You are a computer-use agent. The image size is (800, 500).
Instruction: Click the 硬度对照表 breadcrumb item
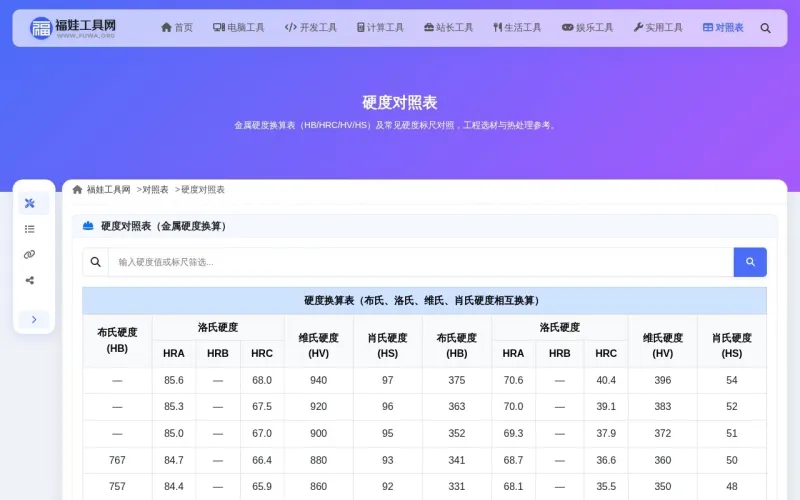tap(203, 190)
